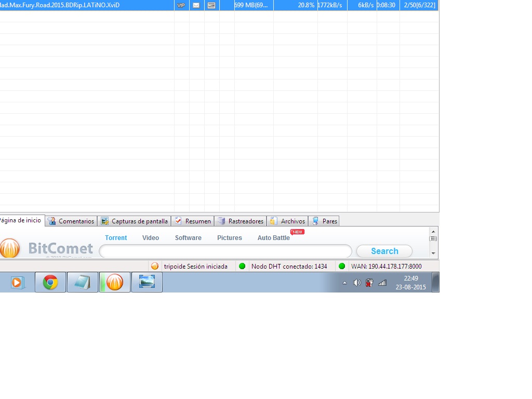Click the tripoide Sesión iniciada status
This screenshot has height=399, width=532.
[x=196, y=267]
